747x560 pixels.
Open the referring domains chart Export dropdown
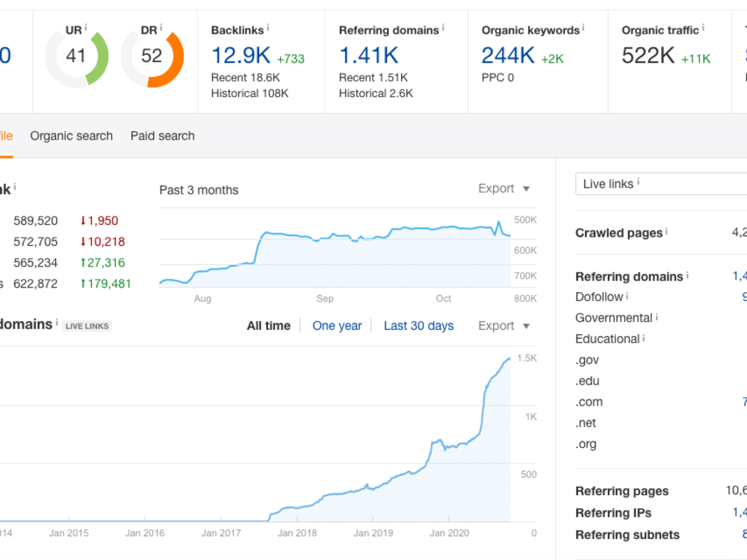[x=504, y=326]
